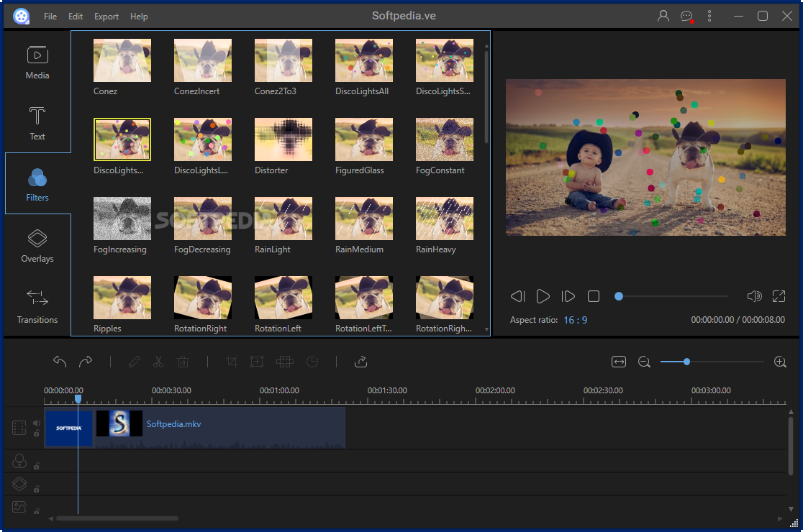Open the Transitions panel

pyautogui.click(x=37, y=307)
